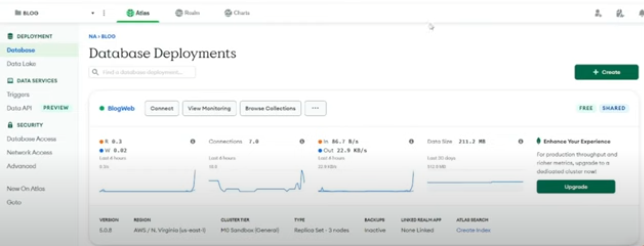Click the M0 Sandbox (General) cluster tier text
This screenshot has width=644, height=246.
(x=250, y=230)
